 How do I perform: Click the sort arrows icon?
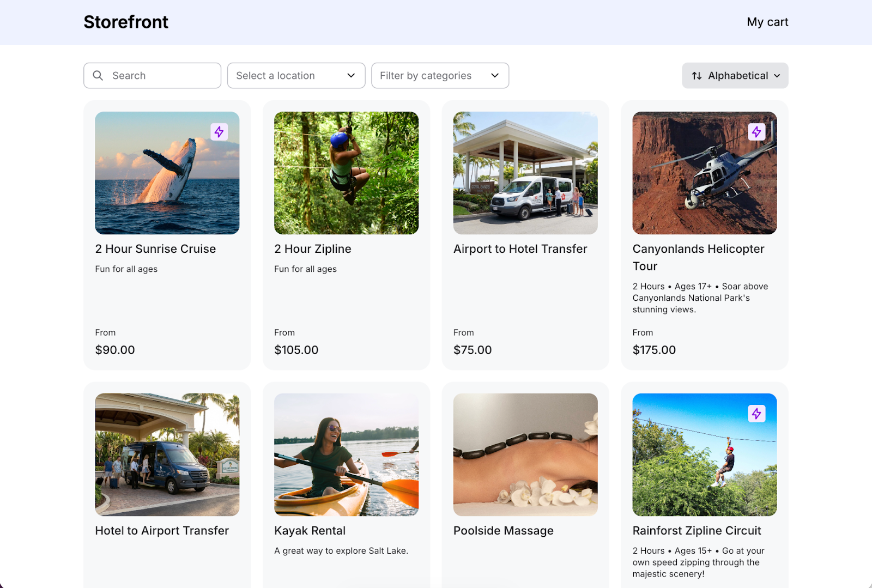697,76
